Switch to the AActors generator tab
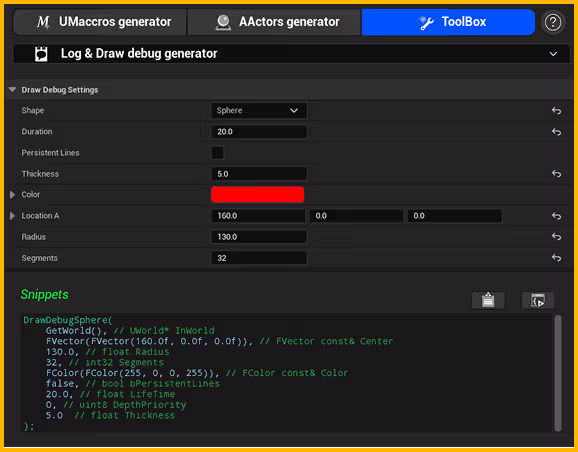Screen dimensions: 578x452 [x=275, y=22]
